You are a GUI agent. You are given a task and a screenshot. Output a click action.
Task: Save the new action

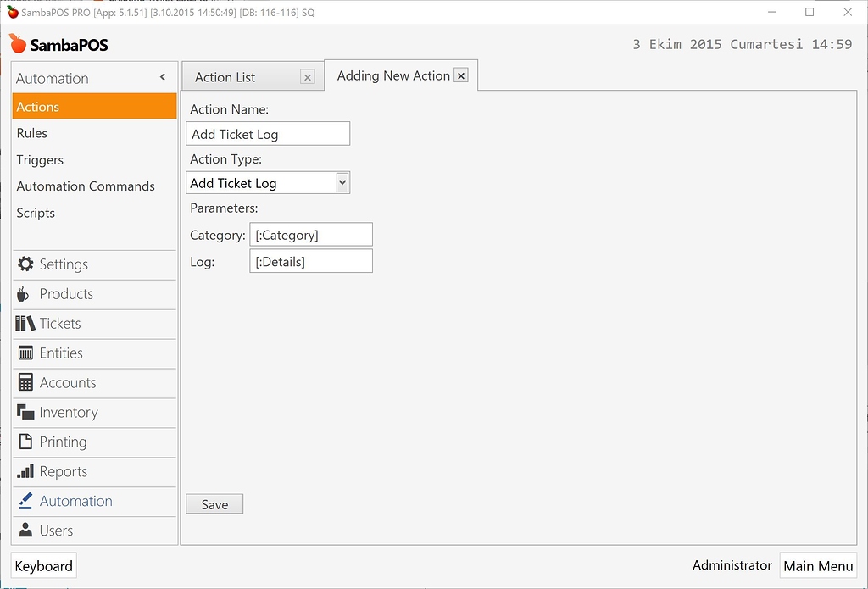(x=214, y=503)
